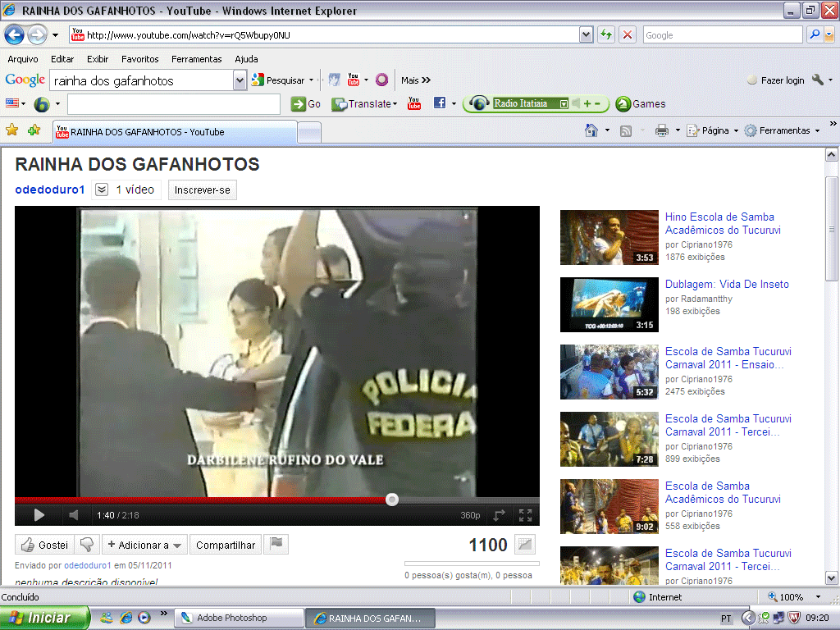
Task: Expand the 360p video quality menu
Action: click(x=470, y=516)
